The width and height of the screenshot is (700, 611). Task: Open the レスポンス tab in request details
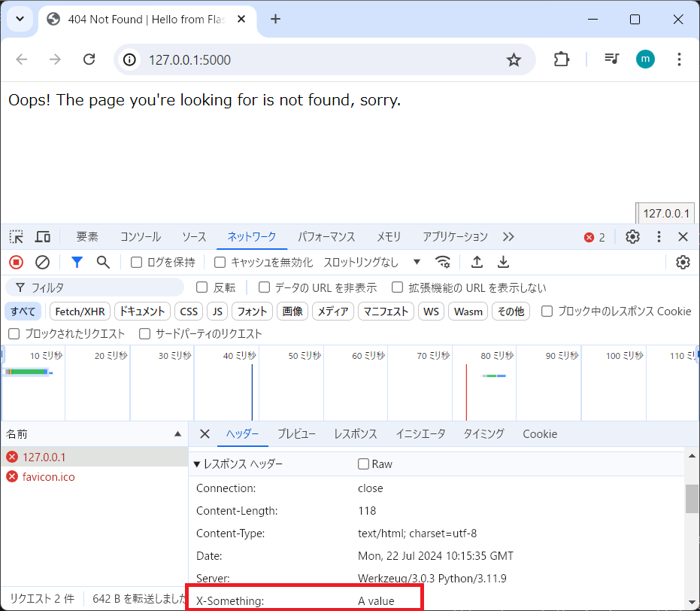point(355,434)
